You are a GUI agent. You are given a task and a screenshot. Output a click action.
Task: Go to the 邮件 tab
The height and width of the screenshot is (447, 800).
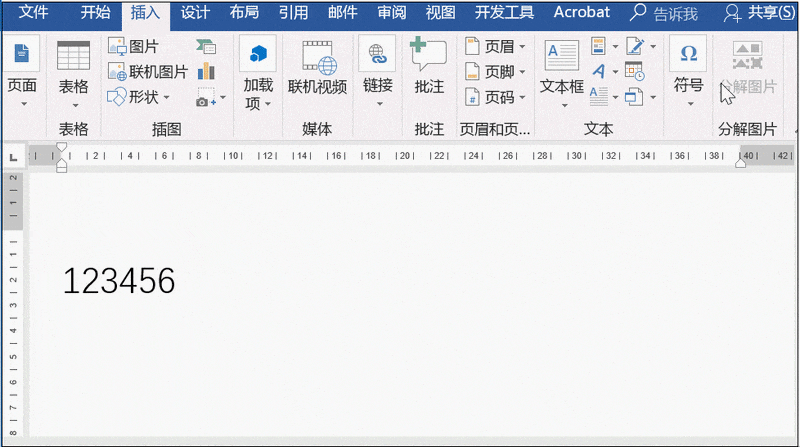(342, 12)
